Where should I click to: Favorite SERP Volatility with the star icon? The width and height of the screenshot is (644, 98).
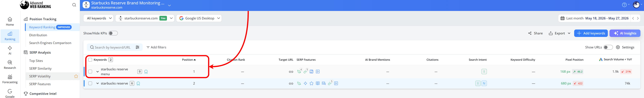pyautogui.click(x=76, y=76)
